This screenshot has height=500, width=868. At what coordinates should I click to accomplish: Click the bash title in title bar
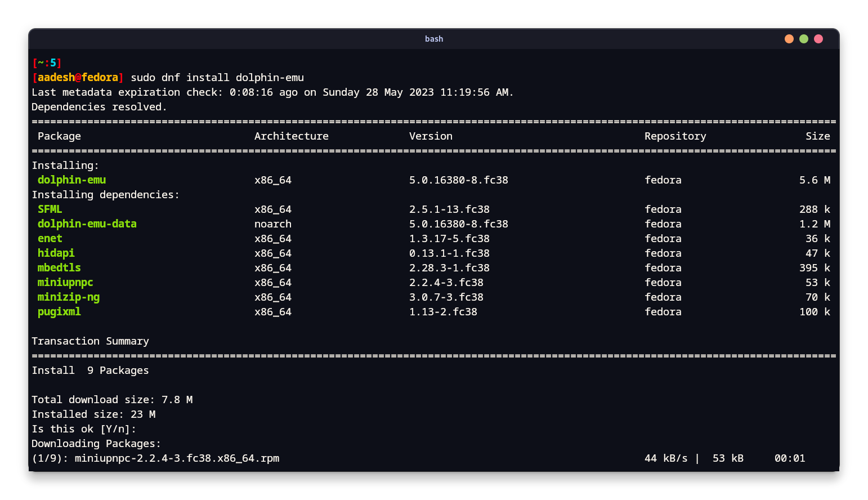(x=433, y=39)
